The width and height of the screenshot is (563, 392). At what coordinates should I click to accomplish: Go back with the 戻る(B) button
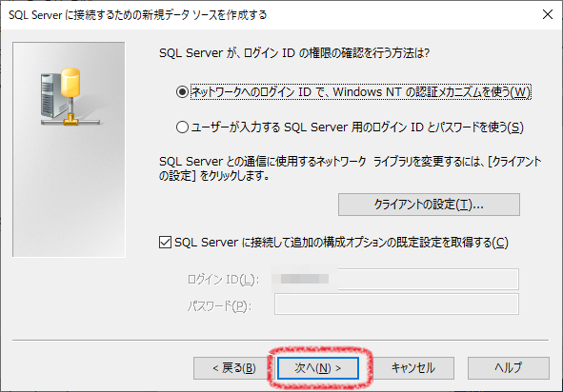tap(233, 368)
